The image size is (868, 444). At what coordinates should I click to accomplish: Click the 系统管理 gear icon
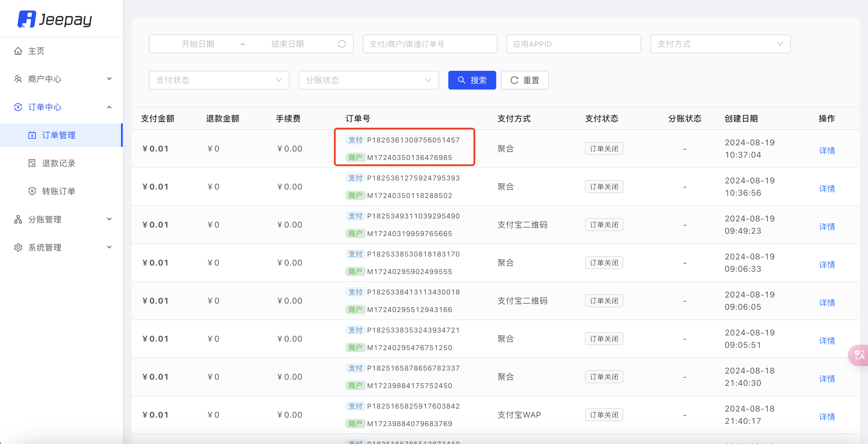click(x=18, y=247)
